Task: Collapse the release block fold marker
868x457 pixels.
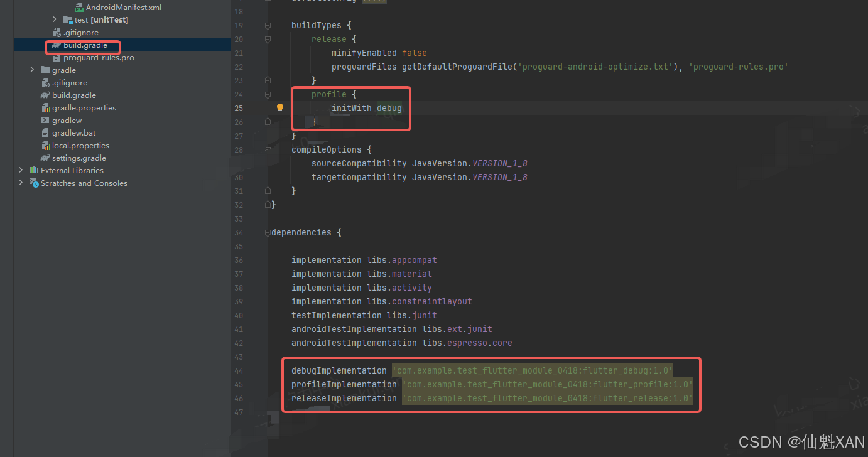Action: click(x=268, y=40)
